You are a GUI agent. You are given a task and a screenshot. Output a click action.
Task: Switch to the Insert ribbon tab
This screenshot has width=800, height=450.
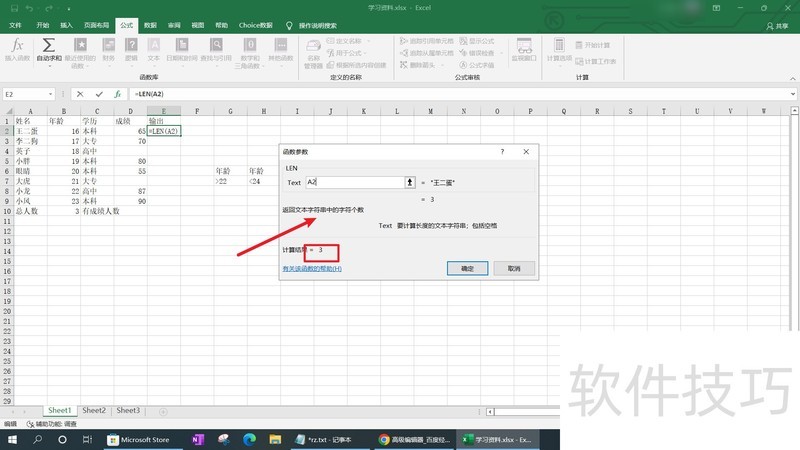(66, 25)
